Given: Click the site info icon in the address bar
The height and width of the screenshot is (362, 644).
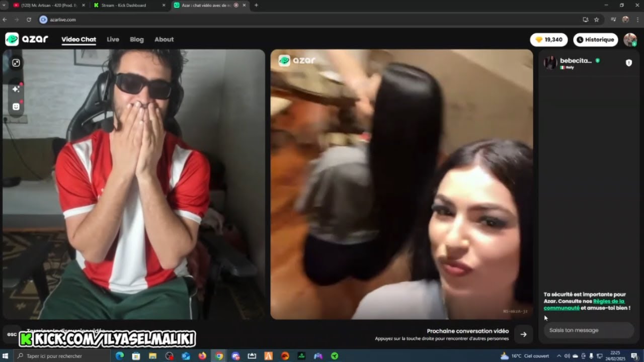Looking at the screenshot, I should [43, 20].
